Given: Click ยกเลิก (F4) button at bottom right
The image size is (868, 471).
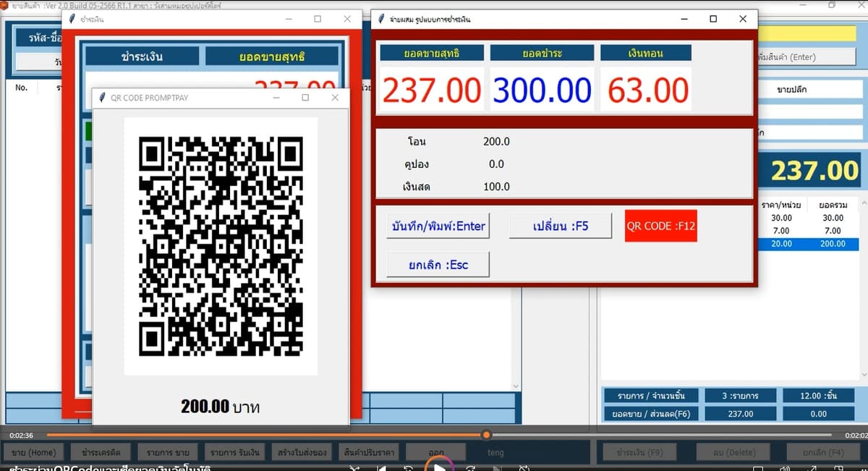Looking at the screenshot, I should click(x=824, y=452).
